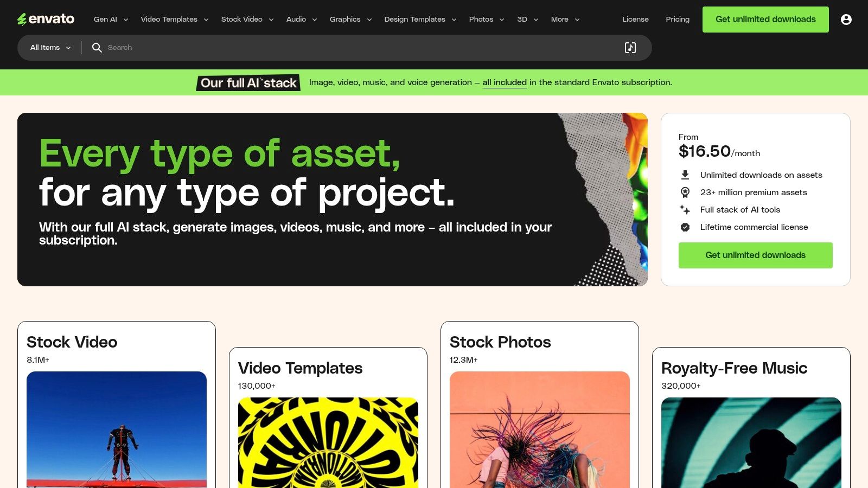Expand the Gen AI menu
Image resolution: width=868 pixels, height=488 pixels.
click(111, 19)
